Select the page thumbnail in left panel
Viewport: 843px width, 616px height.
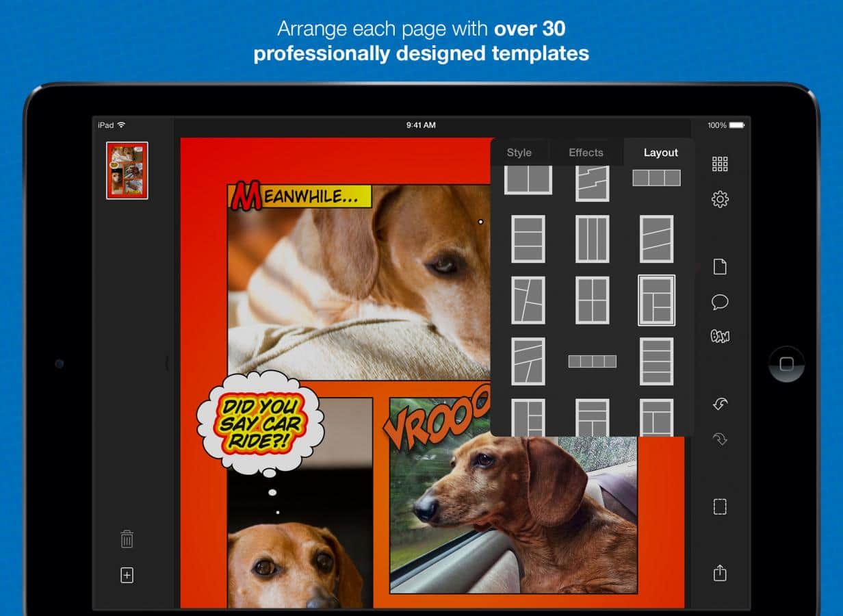coord(127,170)
